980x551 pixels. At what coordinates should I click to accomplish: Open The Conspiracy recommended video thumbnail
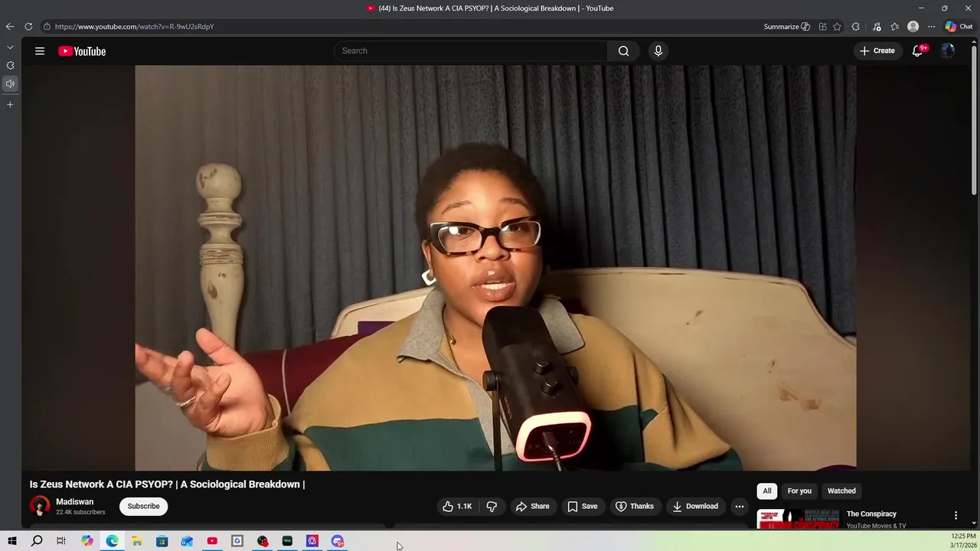click(798, 519)
